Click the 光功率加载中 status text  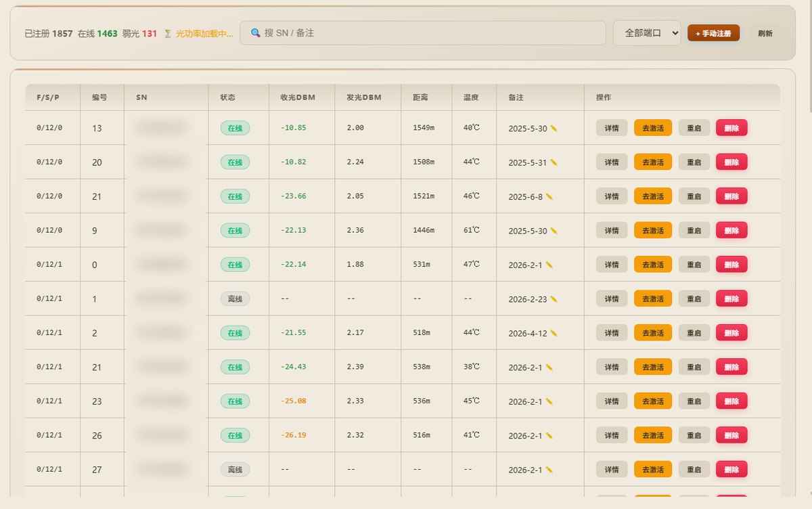click(205, 33)
